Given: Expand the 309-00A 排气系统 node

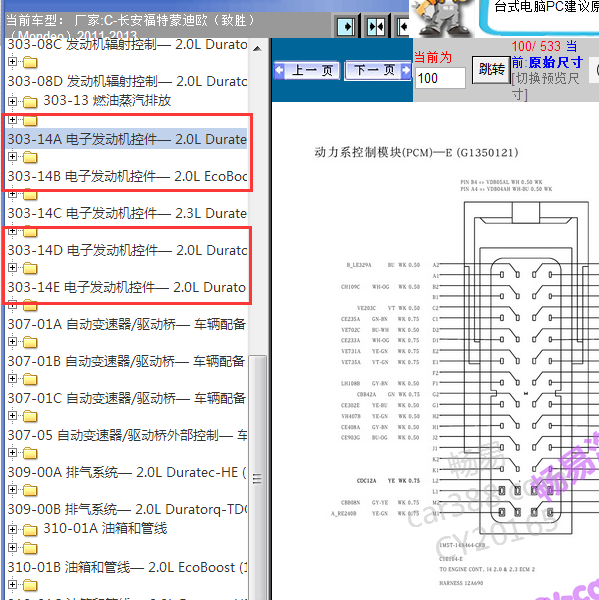Looking at the screenshot, I should tap(12, 452).
